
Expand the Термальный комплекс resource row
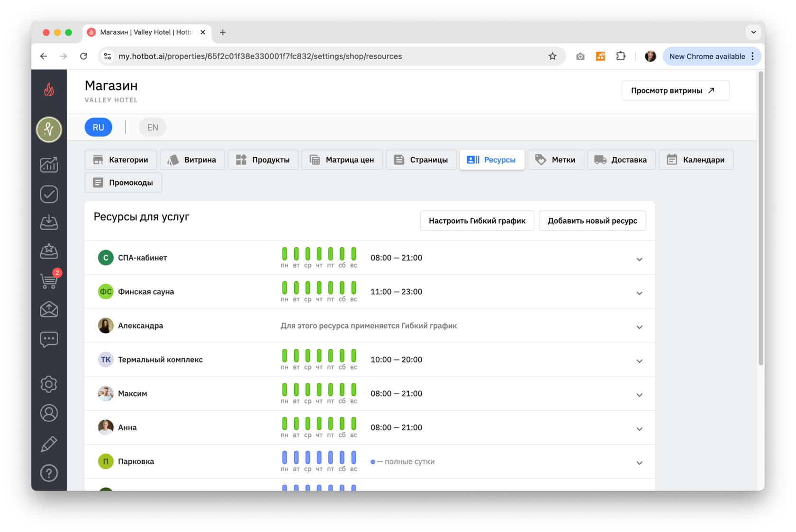click(639, 361)
